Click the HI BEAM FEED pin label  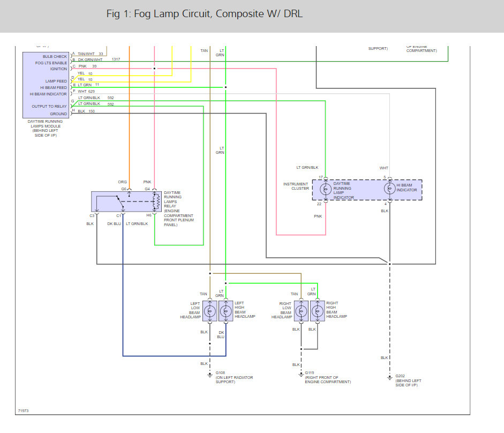(x=54, y=88)
